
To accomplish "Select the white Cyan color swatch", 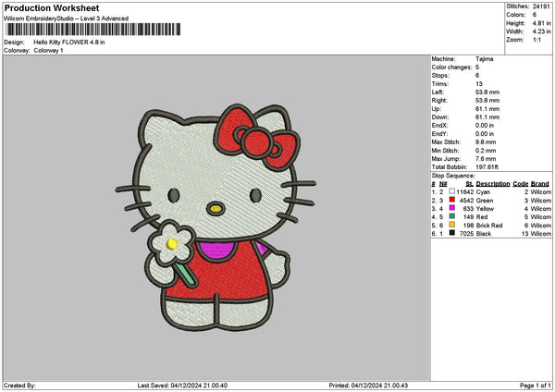I will (x=452, y=191).
